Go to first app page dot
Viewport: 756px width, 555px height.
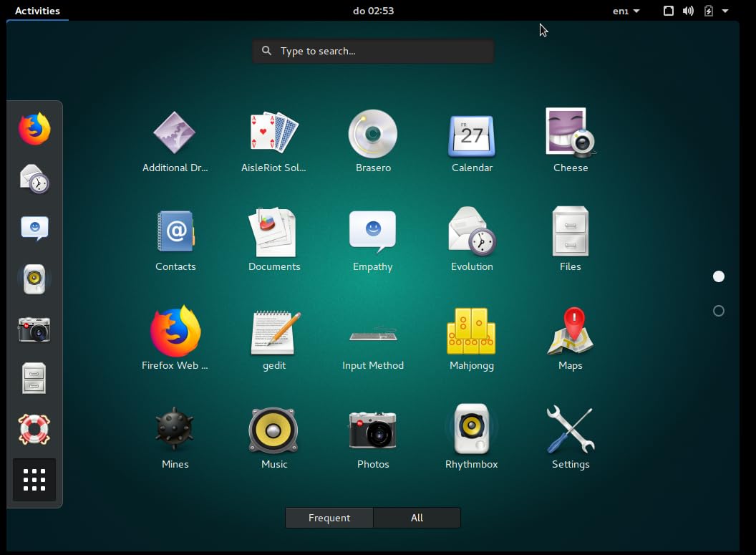coord(718,276)
